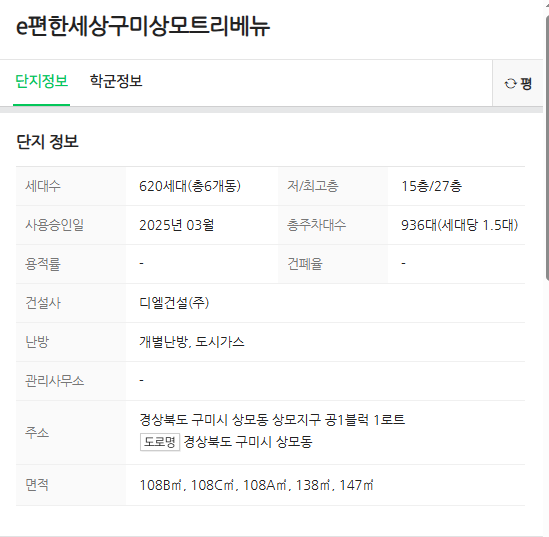Click the vertical scrollbar on the right
The image size is (549, 537).
(547, 147)
